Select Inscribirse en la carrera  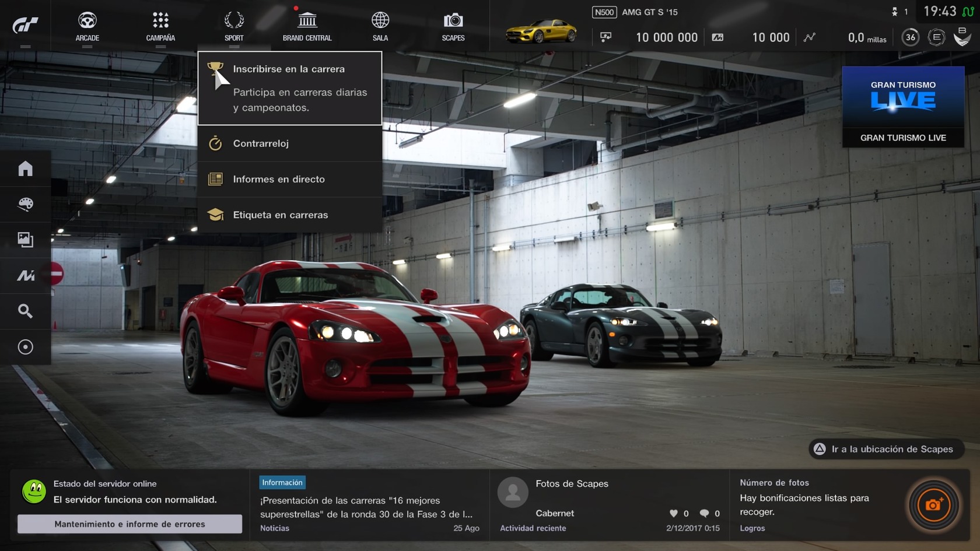pos(290,87)
